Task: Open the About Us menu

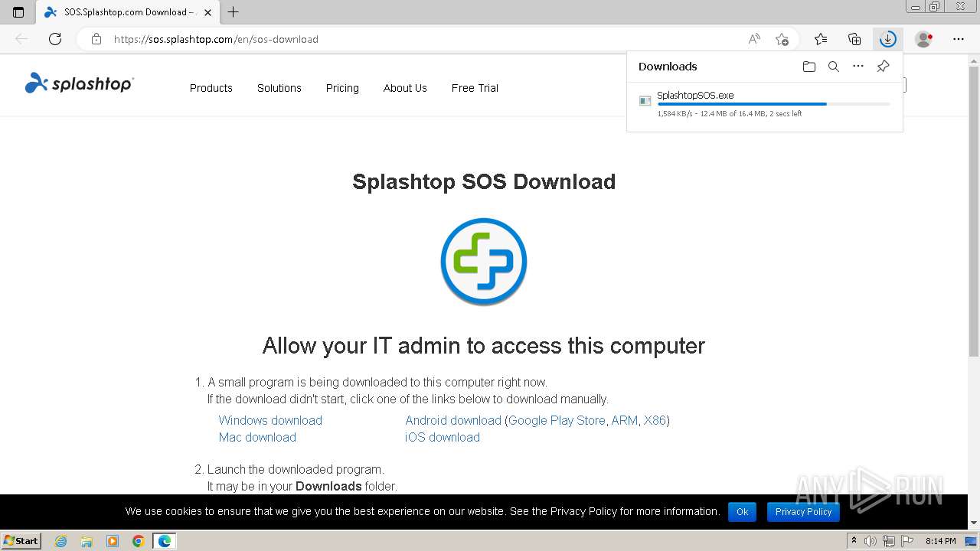Action: (x=405, y=88)
